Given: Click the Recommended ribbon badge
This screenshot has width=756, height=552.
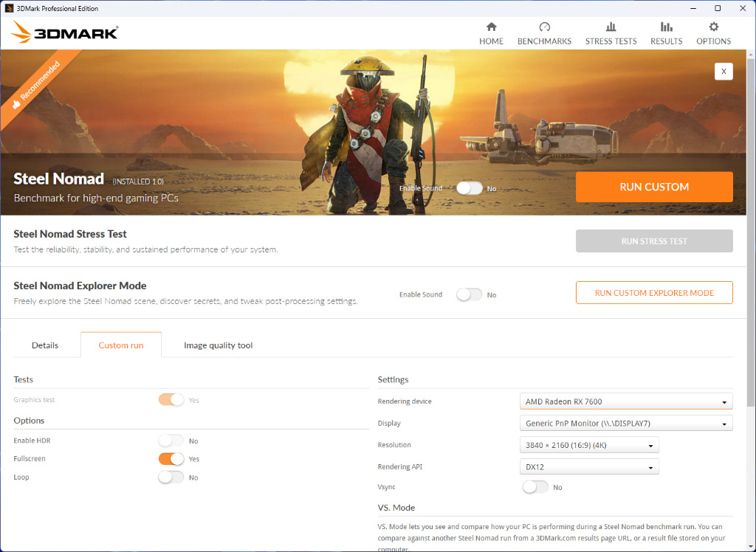Looking at the screenshot, I should pos(37,84).
